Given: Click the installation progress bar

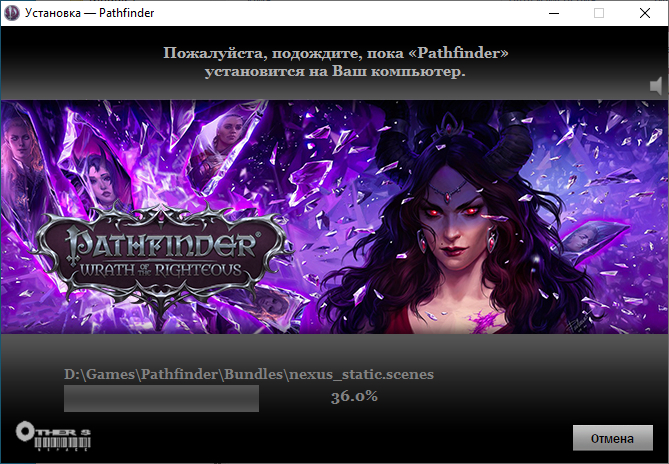Looking at the screenshot, I should pyautogui.click(x=161, y=398).
